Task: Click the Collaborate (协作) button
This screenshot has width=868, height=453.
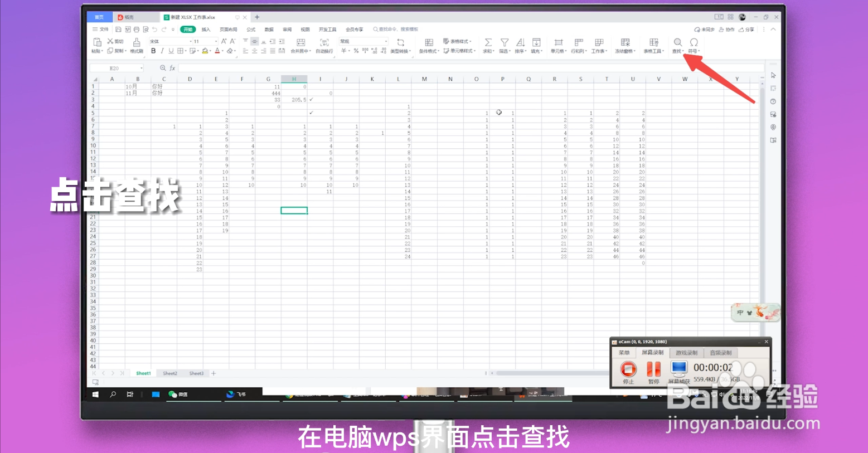Action: [726, 30]
